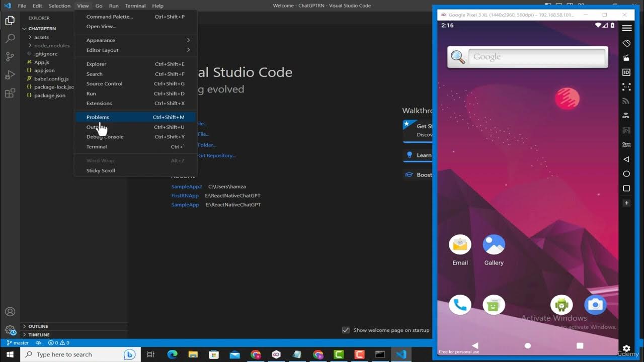This screenshot has height=362, width=644.
Task: Open the Manage gear icon in VS Code
Action: click(10, 330)
